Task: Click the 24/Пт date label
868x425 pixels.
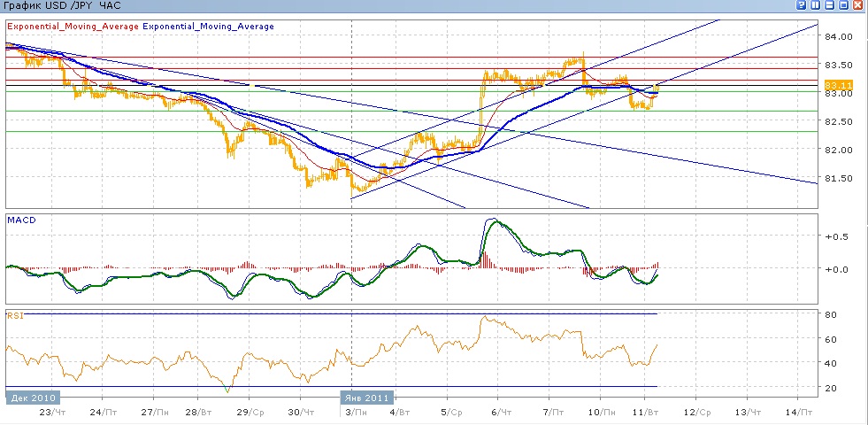Action: (103, 413)
